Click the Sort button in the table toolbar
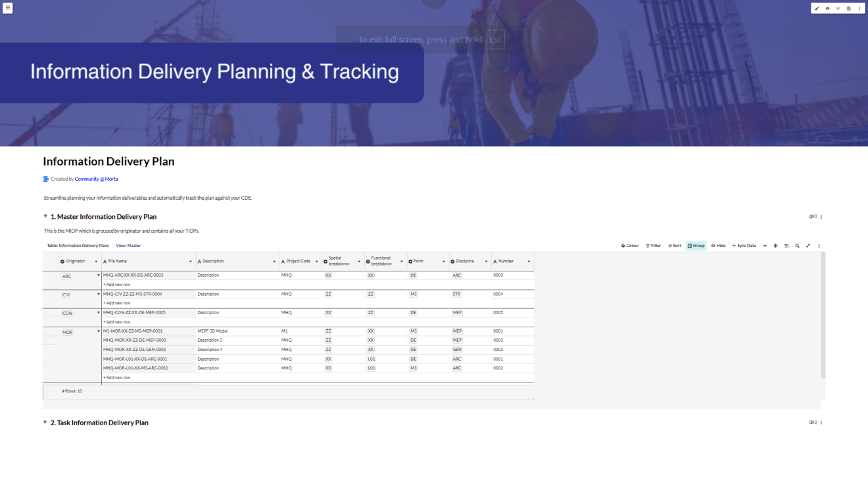Viewport: 868px width, 487px height. [675, 246]
